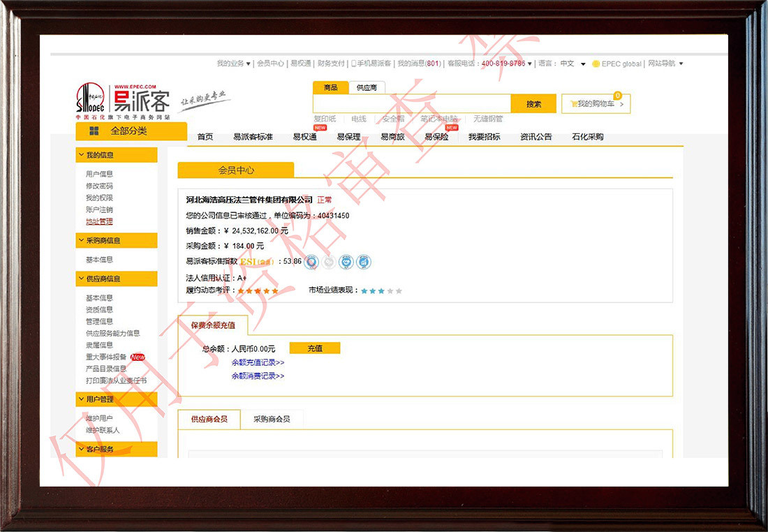The height and width of the screenshot is (532, 768).
Task: Click the Sinopec EPEC site logo
Action: coord(122,101)
